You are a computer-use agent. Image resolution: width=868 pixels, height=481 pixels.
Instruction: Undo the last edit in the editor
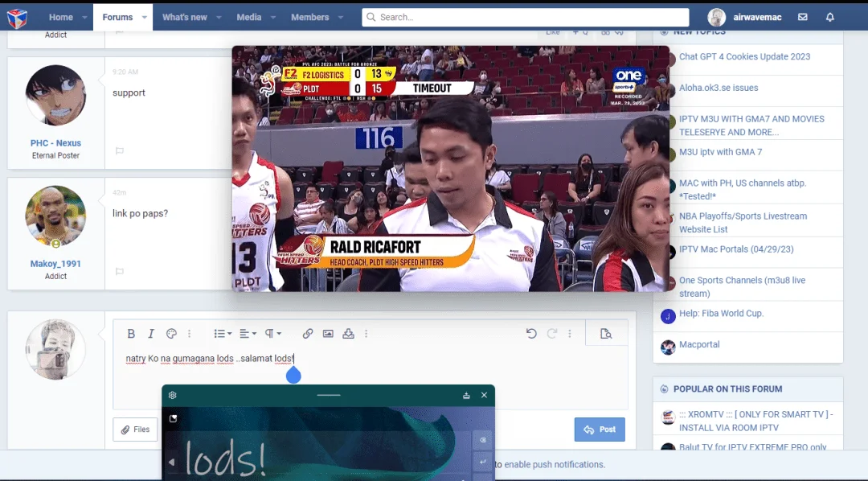[531, 334]
